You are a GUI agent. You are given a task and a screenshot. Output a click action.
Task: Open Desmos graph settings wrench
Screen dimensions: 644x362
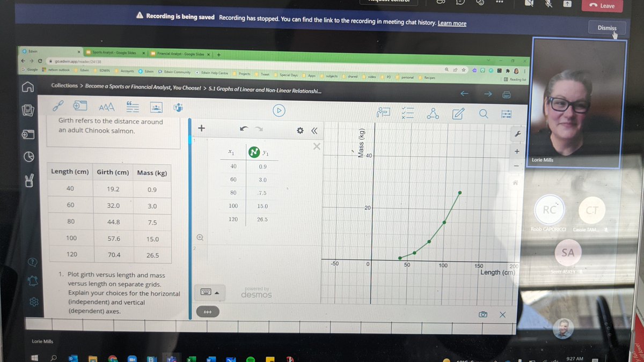[517, 134]
